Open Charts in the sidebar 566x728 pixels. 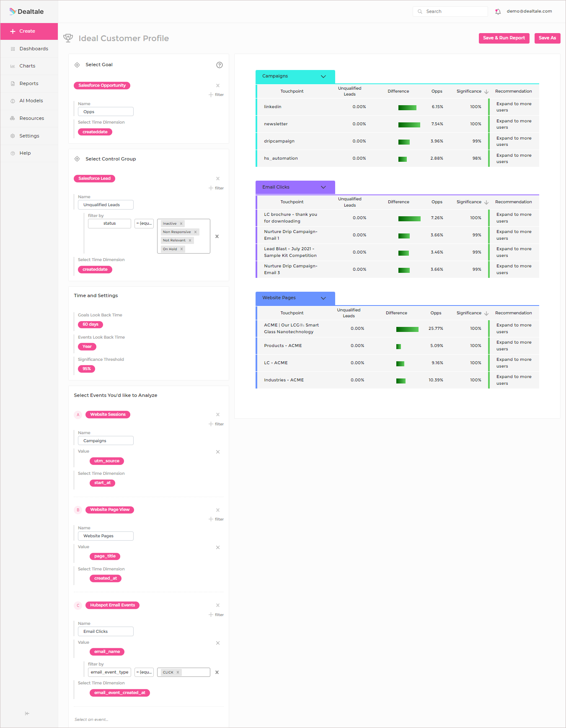(x=29, y=66)
